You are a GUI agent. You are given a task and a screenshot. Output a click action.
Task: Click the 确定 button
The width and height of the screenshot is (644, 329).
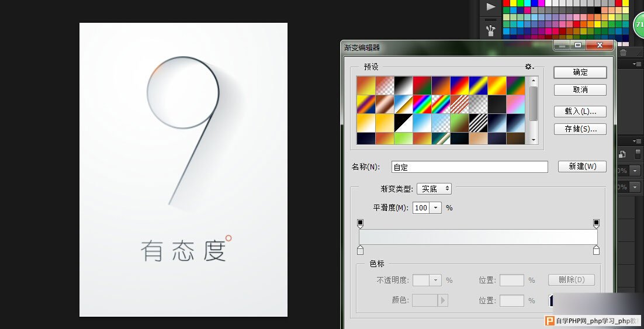click(x=580, y=72)
